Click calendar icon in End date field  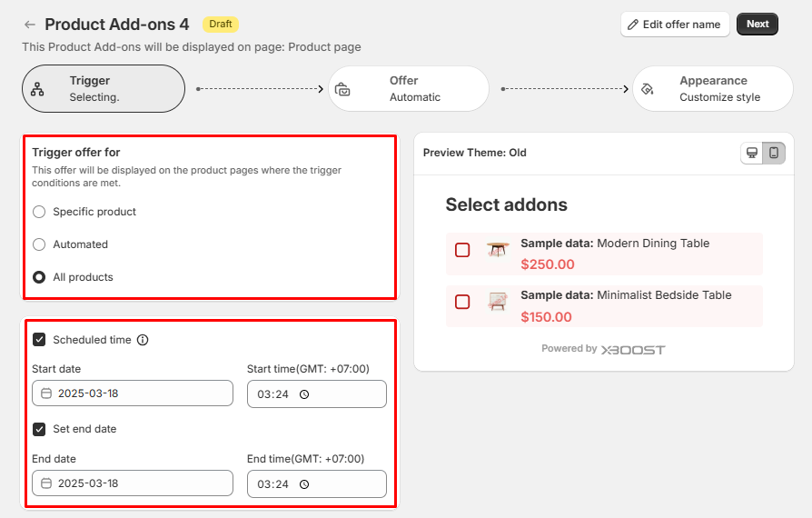click(46, 483)
